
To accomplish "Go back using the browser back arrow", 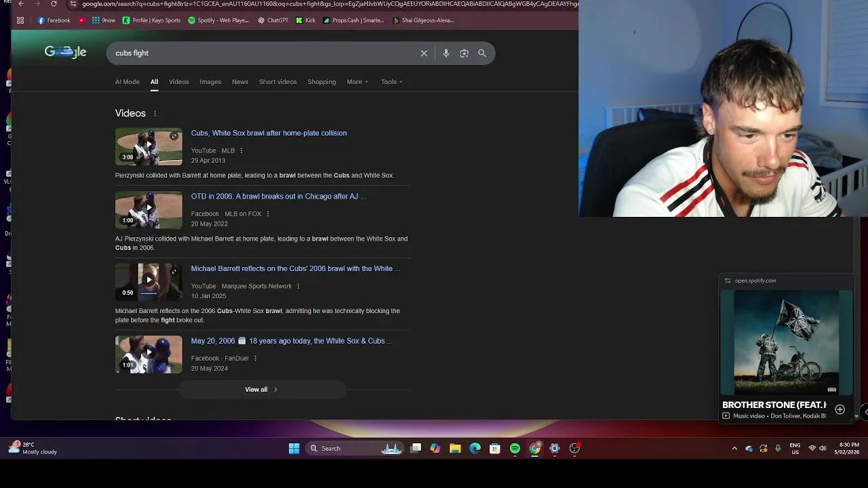I will pos(21,3).
